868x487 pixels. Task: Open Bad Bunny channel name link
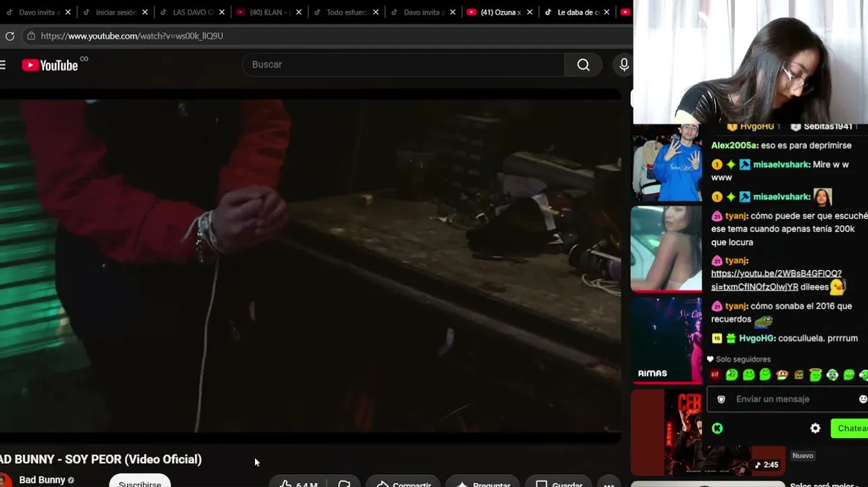pos(42,480)
